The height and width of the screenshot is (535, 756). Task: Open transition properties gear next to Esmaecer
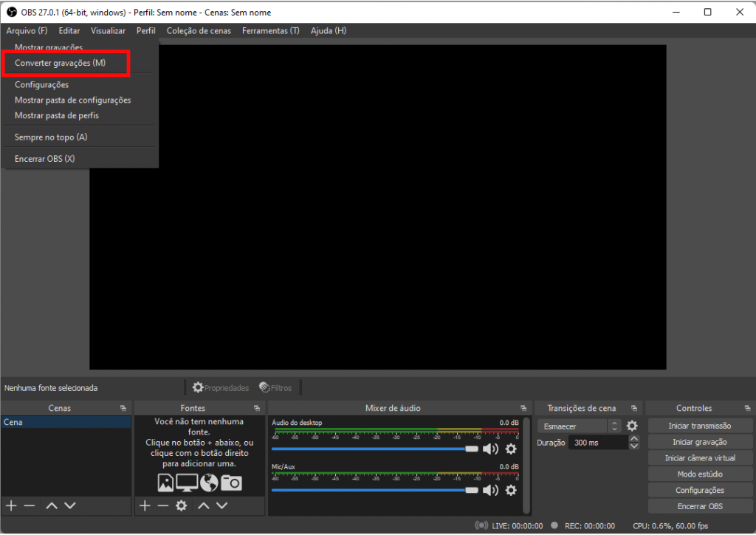click(632, 426)
